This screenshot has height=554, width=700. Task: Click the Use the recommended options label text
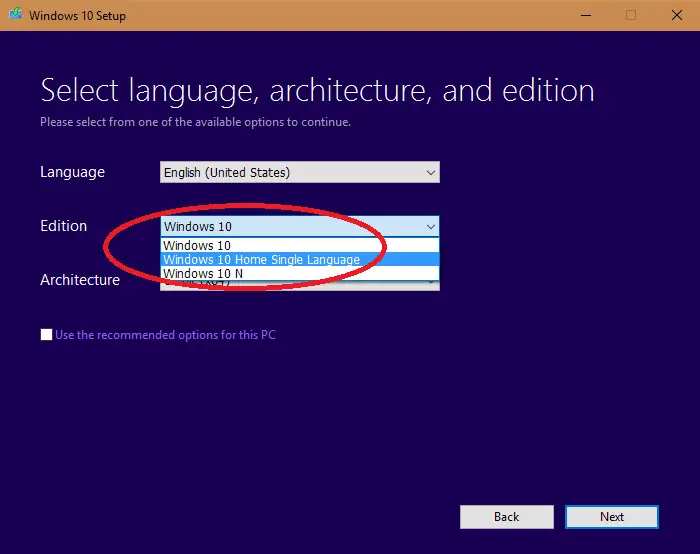pyautogui.click(x=165, y=335)
